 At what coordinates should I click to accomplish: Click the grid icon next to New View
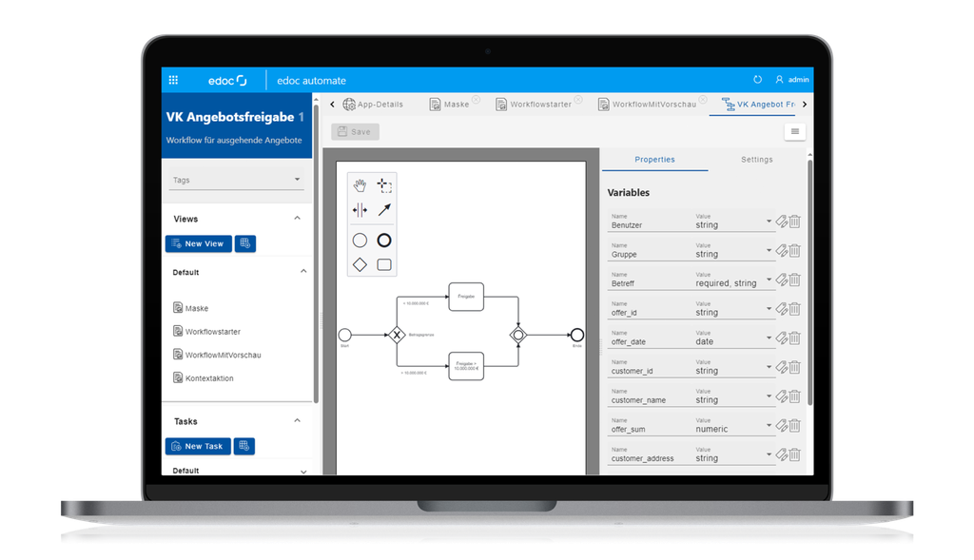(245, 243)
